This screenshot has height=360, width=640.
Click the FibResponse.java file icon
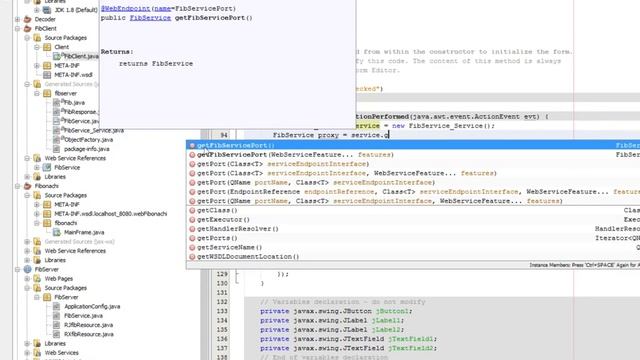point(57,112)
